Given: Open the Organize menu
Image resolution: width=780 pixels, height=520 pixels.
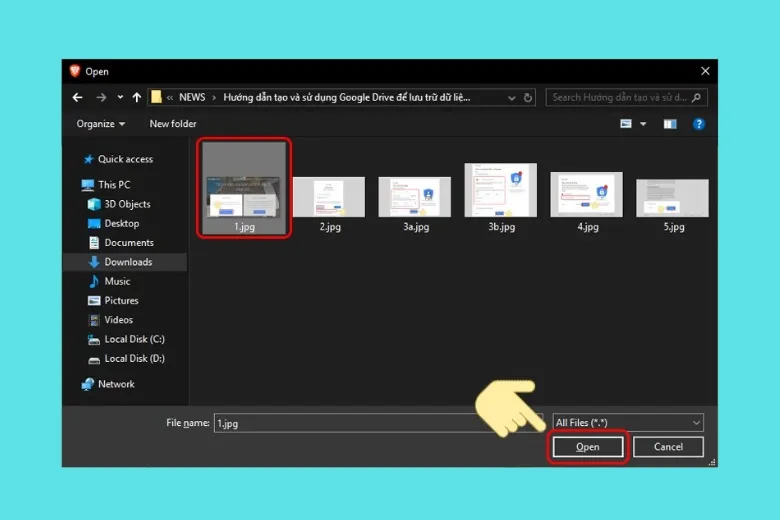Looking at the screenshot, I should [100, 124].
